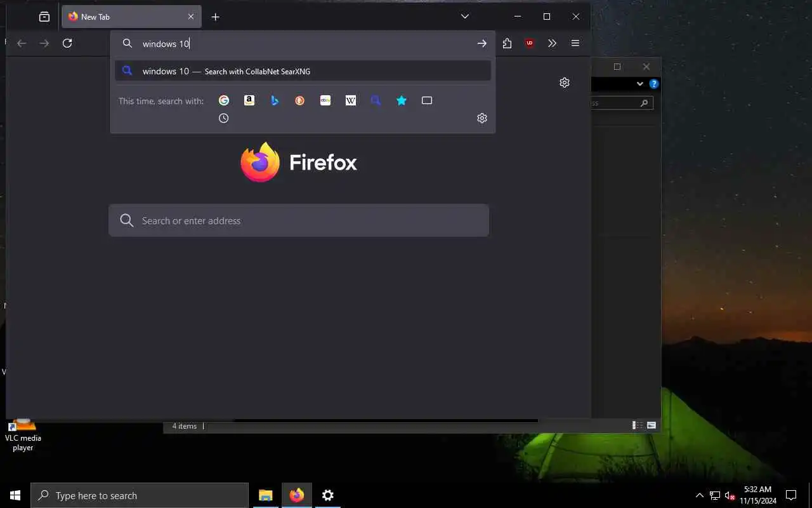
Task: Open search settings gear in the urlbar dropdown
Action: 482,118
